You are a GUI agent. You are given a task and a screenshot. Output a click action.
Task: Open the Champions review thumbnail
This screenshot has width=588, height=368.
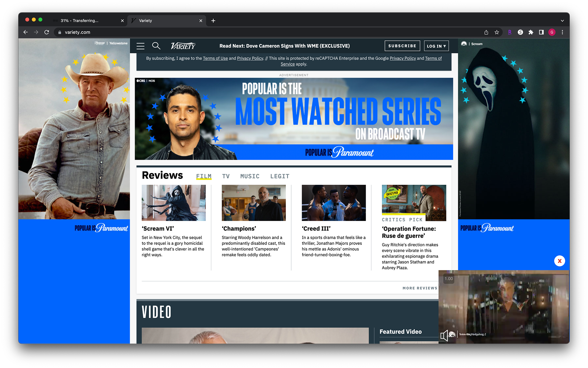254,203
